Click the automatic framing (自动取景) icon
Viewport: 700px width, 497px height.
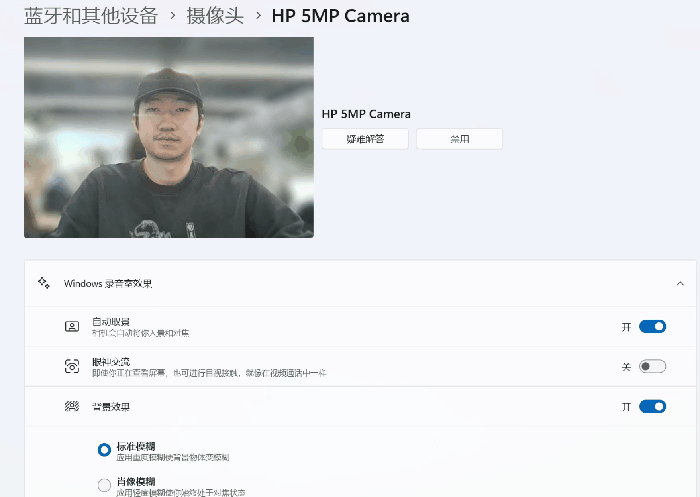click(x=72, y=327)
